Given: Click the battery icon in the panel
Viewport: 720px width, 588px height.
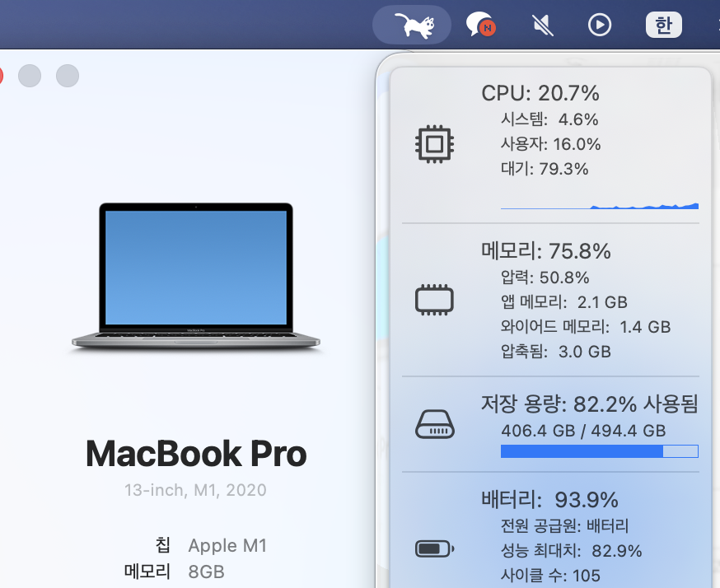Looking at the screenshot, I should (434, 548).
